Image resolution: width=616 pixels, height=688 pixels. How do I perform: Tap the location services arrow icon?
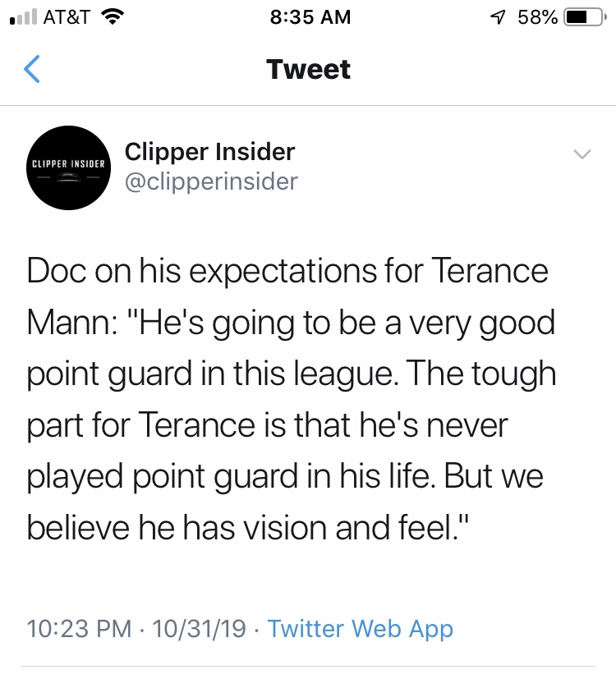tap(499, 16)
